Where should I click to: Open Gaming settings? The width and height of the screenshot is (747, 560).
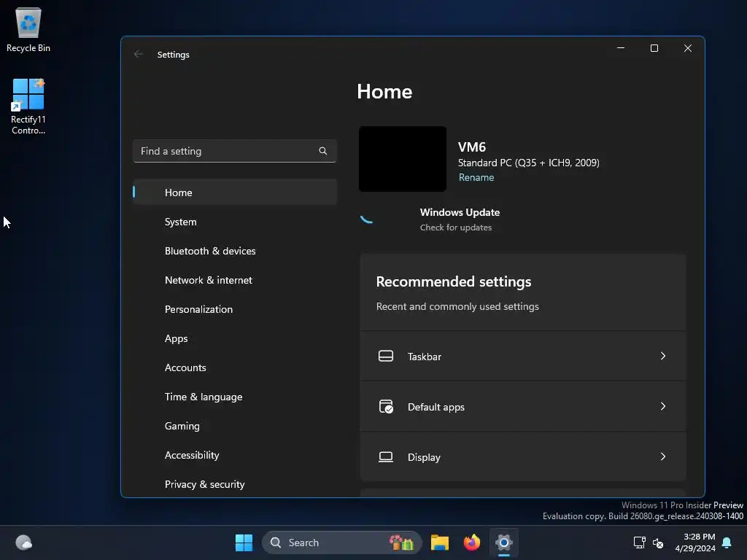[235, 426]
